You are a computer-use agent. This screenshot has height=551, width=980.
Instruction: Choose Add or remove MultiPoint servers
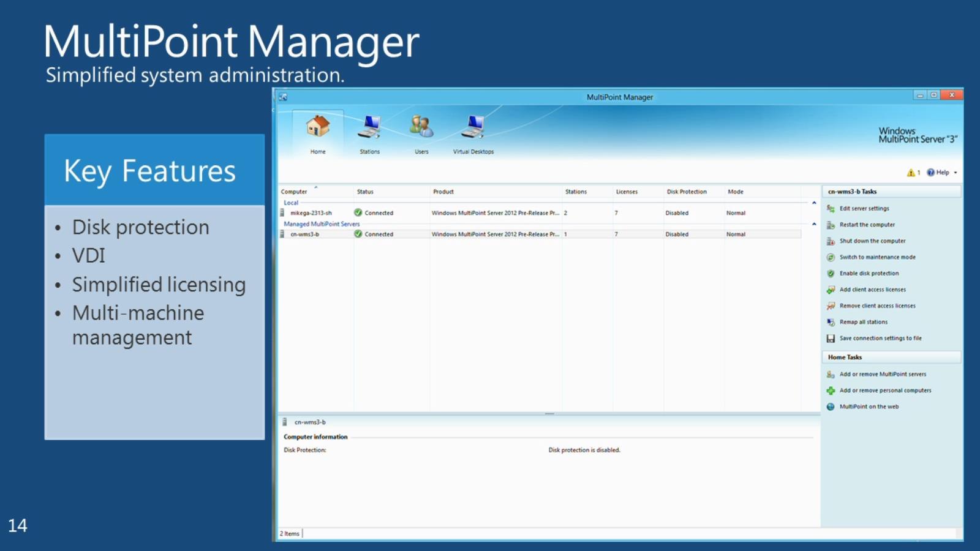(x=883, y=374)
